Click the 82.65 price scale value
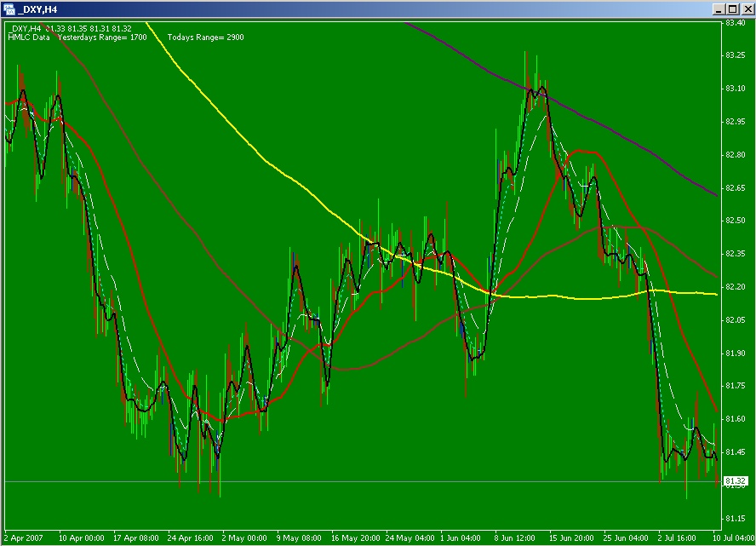This screenshot has height=546, width=756. (736, 188)
